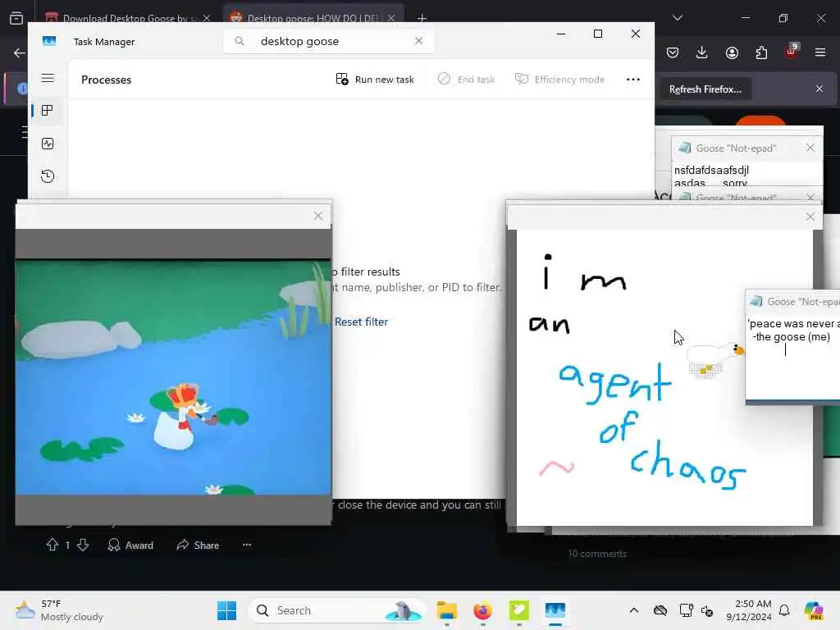Switch to Desktop goose HOW DO I DEL tab
The width and height of the screenshot is (840, 630).
coord(313,18)
